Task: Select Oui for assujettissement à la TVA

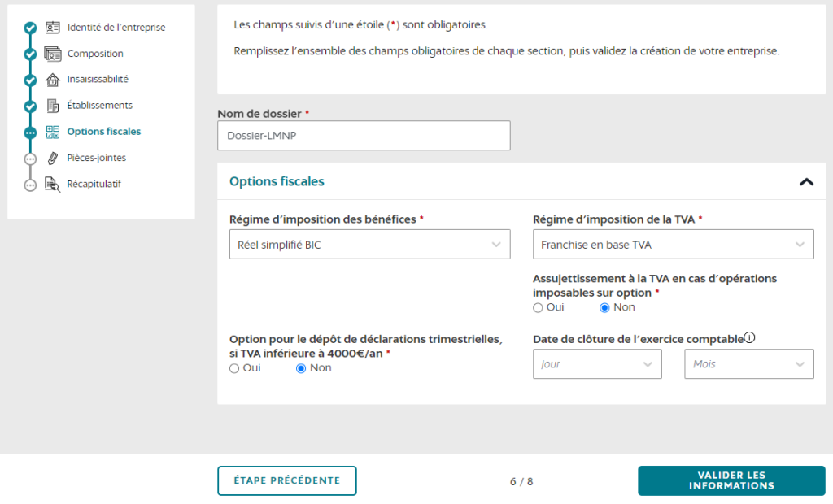Action: coord(538,307)
